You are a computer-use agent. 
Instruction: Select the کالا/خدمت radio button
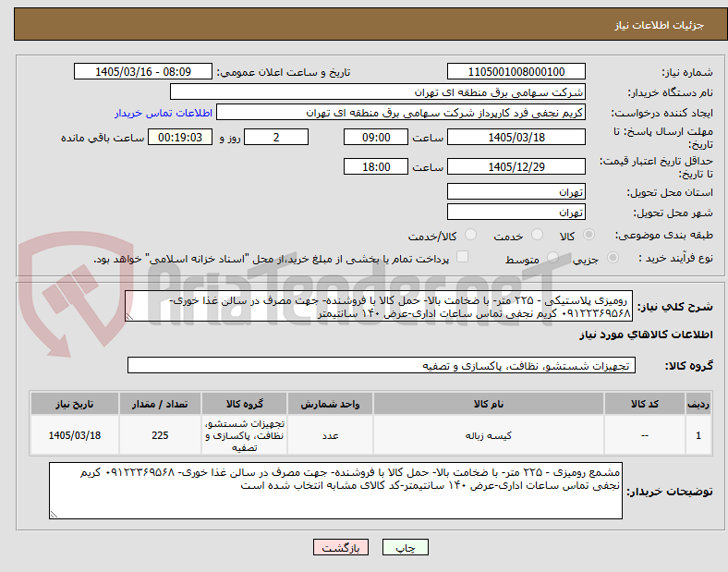point(471,235)
